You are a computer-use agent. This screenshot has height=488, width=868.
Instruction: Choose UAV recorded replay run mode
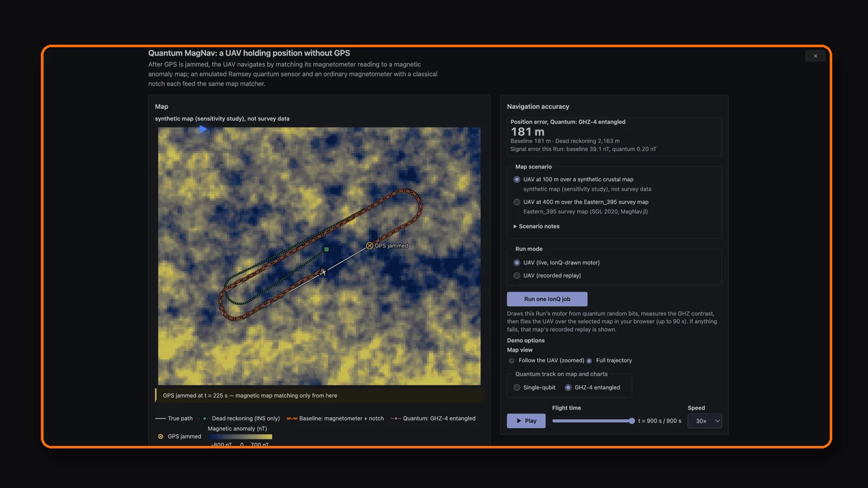coord(517,276)
